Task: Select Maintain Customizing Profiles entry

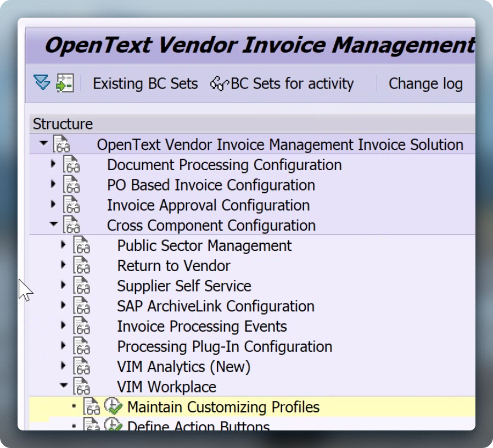Action: coord(223,407)
